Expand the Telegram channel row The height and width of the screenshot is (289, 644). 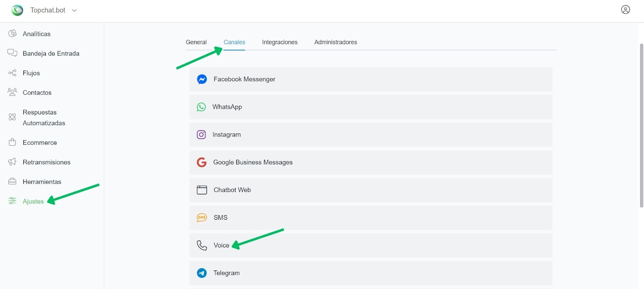point(371,273)
